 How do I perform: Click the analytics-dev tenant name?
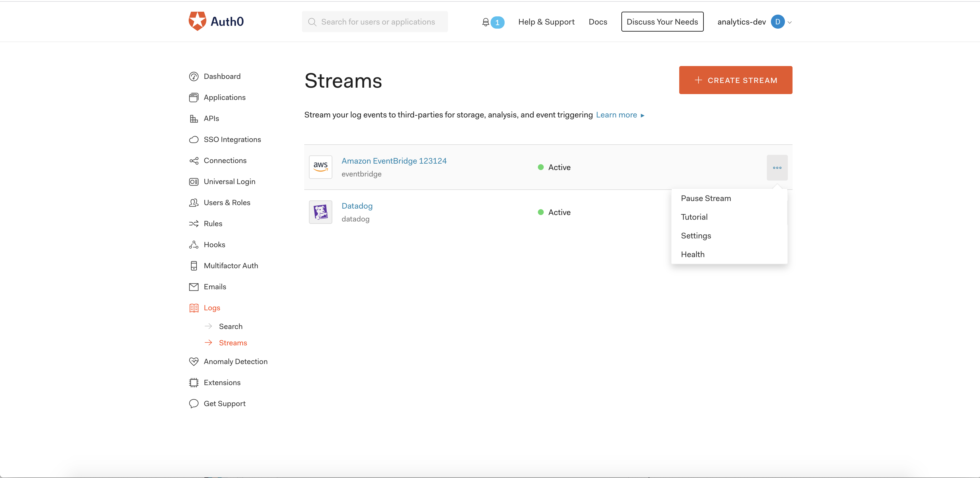741,22
